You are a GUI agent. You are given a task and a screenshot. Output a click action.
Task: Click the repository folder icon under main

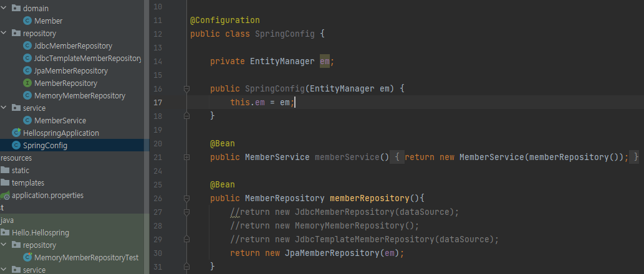(x=16, y=33)
